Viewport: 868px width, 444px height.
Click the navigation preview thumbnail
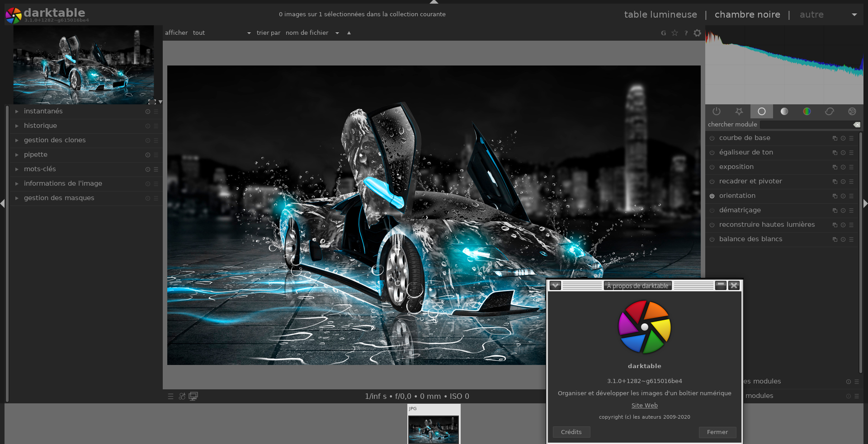84,65
